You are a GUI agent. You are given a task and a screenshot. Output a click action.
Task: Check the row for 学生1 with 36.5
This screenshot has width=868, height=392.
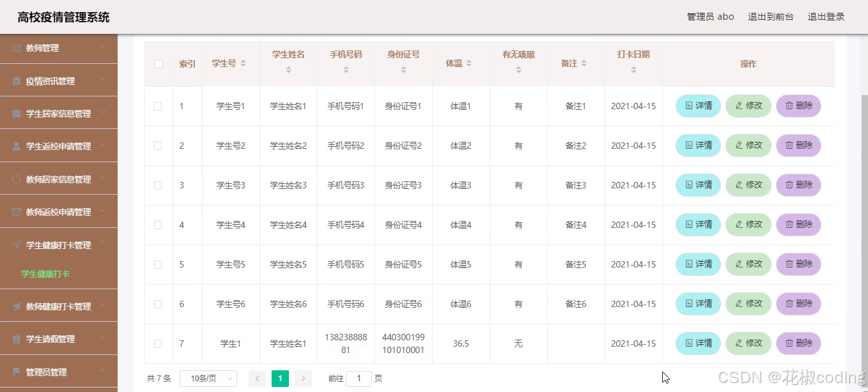[158, 343]
